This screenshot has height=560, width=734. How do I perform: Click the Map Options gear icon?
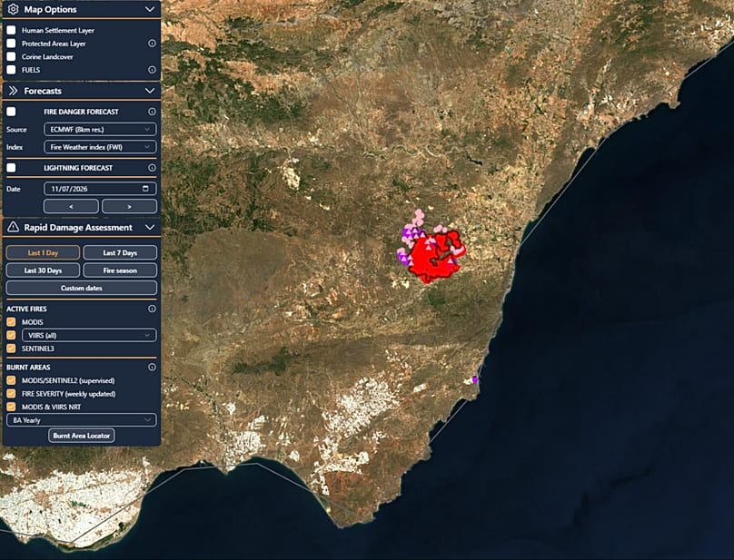click(x=13, y=9)
